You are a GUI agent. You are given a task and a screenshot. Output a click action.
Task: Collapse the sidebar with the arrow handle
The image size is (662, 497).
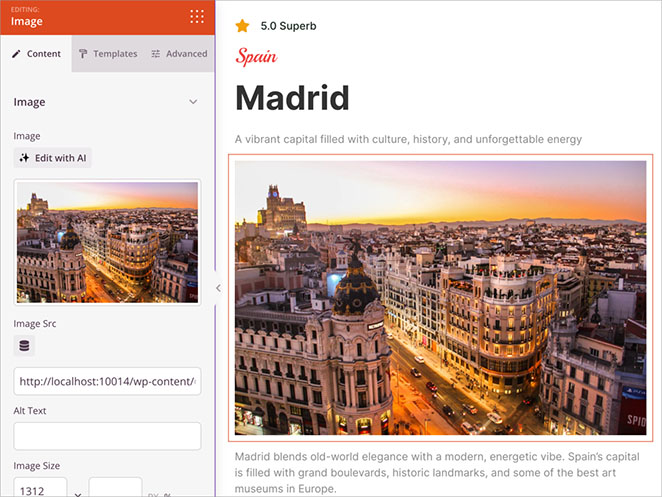click(218, 288)
